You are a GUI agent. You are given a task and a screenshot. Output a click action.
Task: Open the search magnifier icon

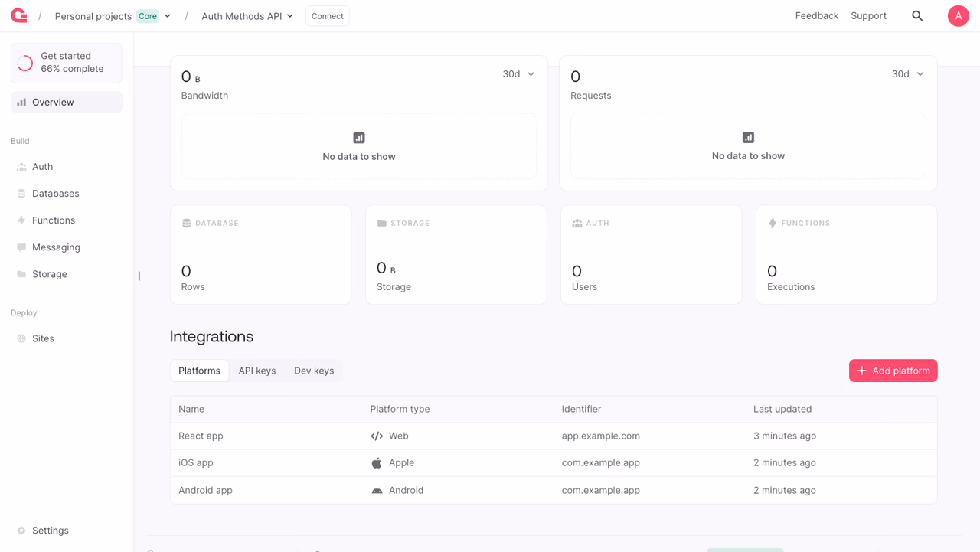[917, 16]
